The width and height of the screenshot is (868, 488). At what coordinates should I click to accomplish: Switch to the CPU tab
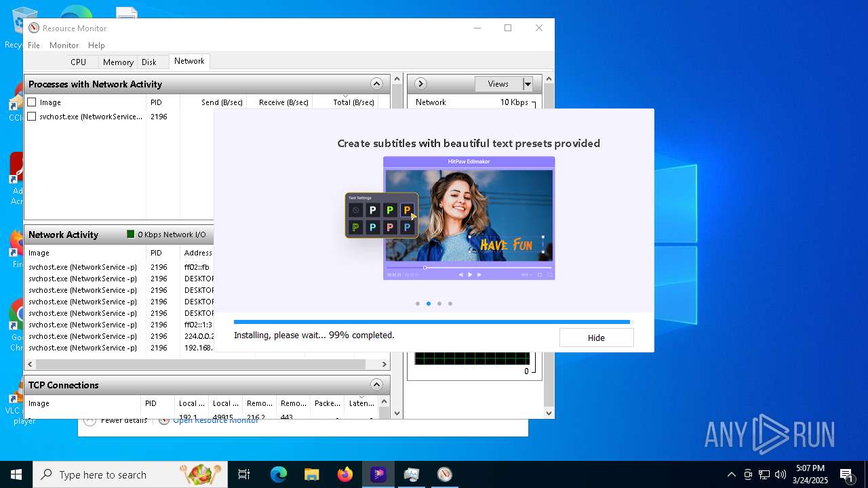pyautogui.click(x=79, y=62)
